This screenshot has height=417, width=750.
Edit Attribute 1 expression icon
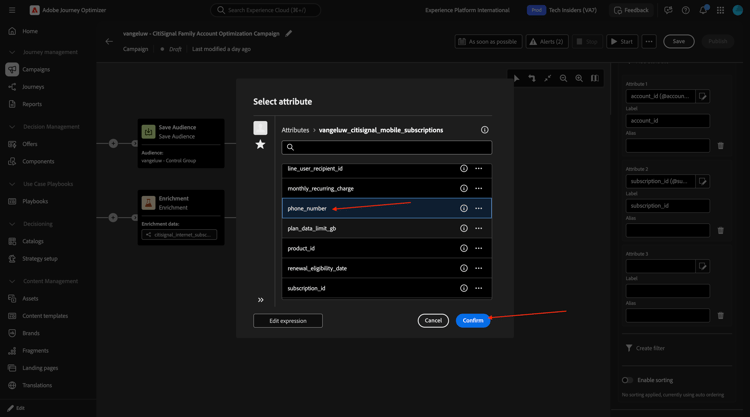pos(702,96)
